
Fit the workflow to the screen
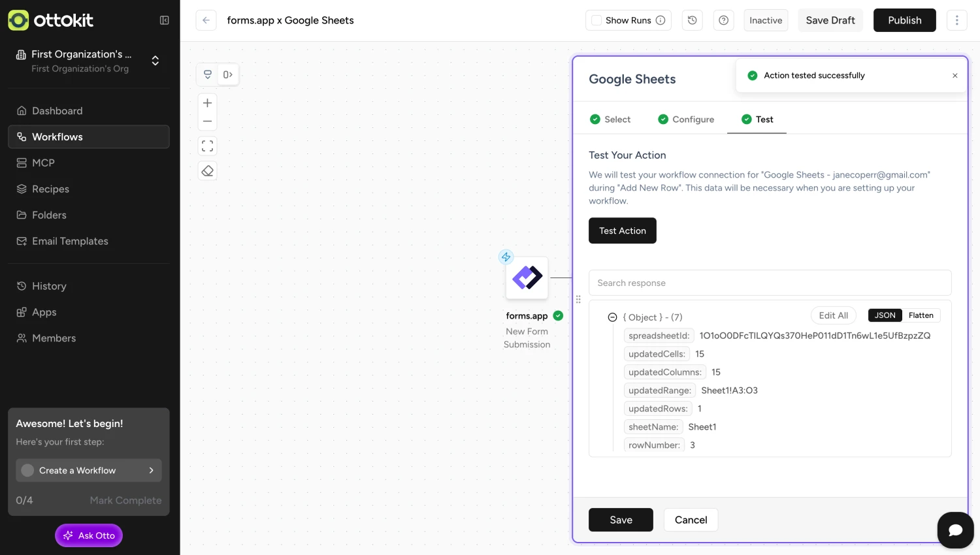pyautogui.click(x=207, y=146)
